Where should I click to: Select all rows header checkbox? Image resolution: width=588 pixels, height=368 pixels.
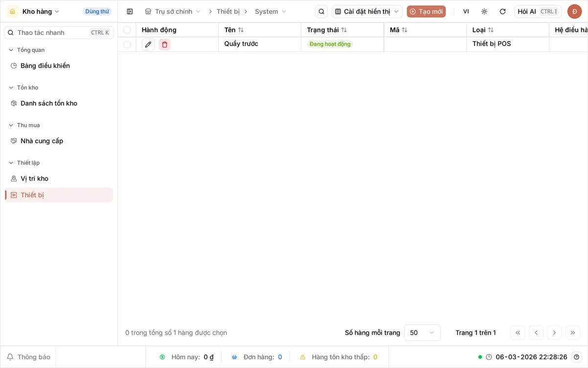click(x=127, y=30)
